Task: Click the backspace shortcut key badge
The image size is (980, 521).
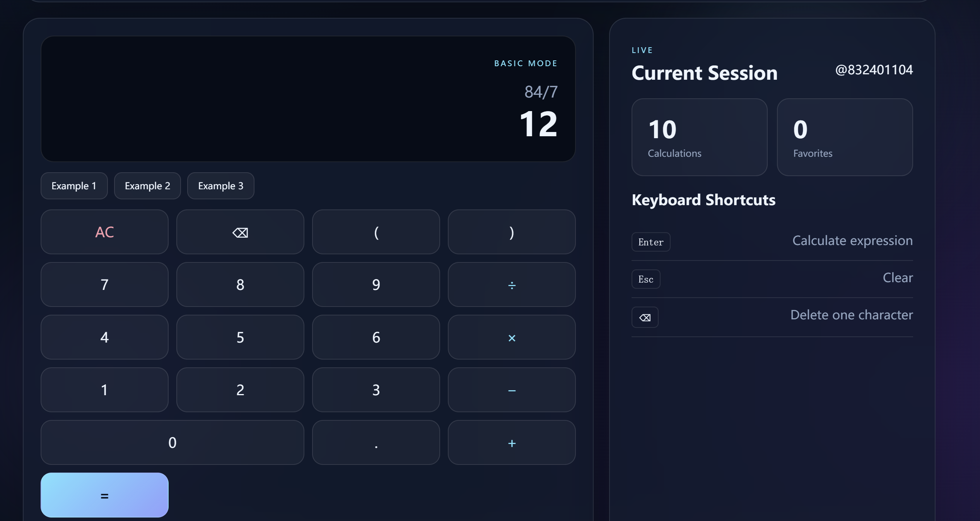Action: [645, 317]
